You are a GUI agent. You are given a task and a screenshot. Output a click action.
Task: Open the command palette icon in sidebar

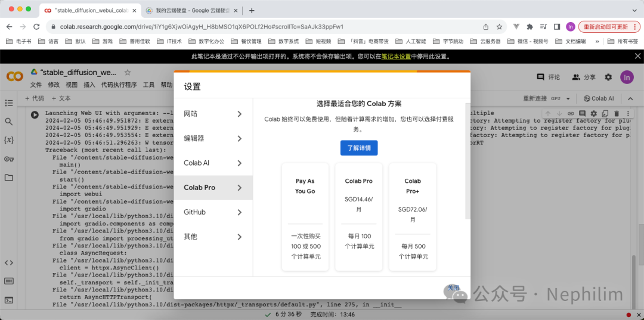[8, 281]
